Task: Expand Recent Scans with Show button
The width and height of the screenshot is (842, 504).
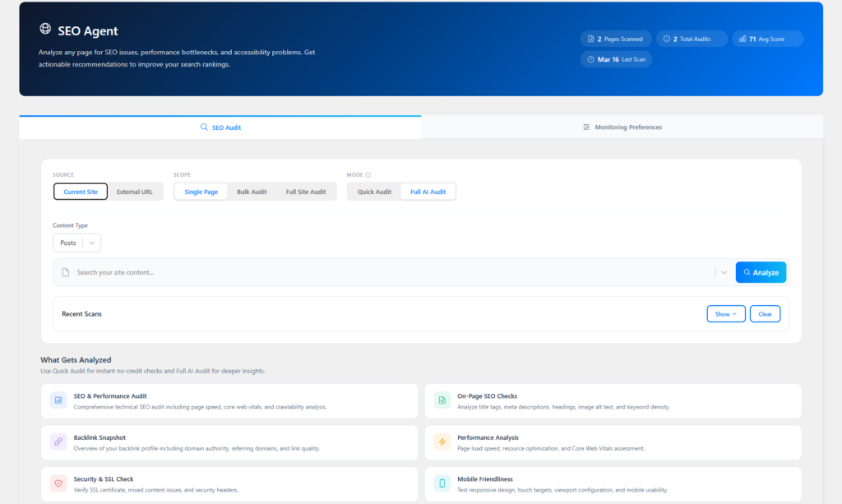Action: 725,314
